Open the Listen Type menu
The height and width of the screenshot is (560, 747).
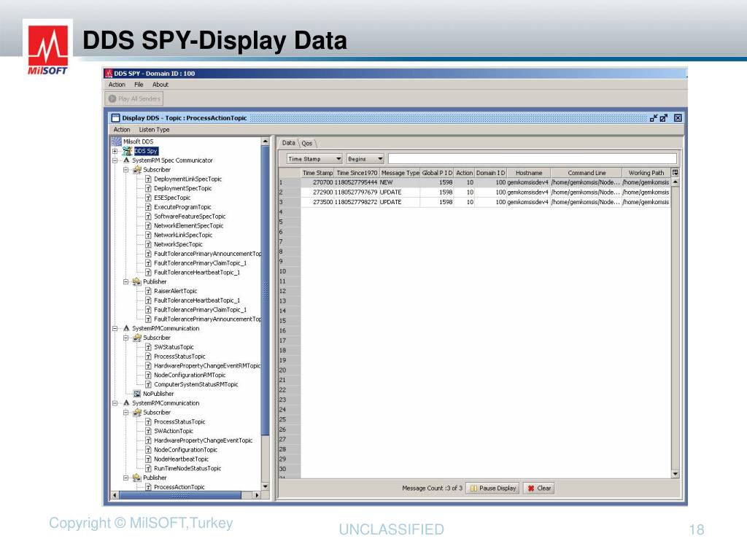[x=154, y=130]
